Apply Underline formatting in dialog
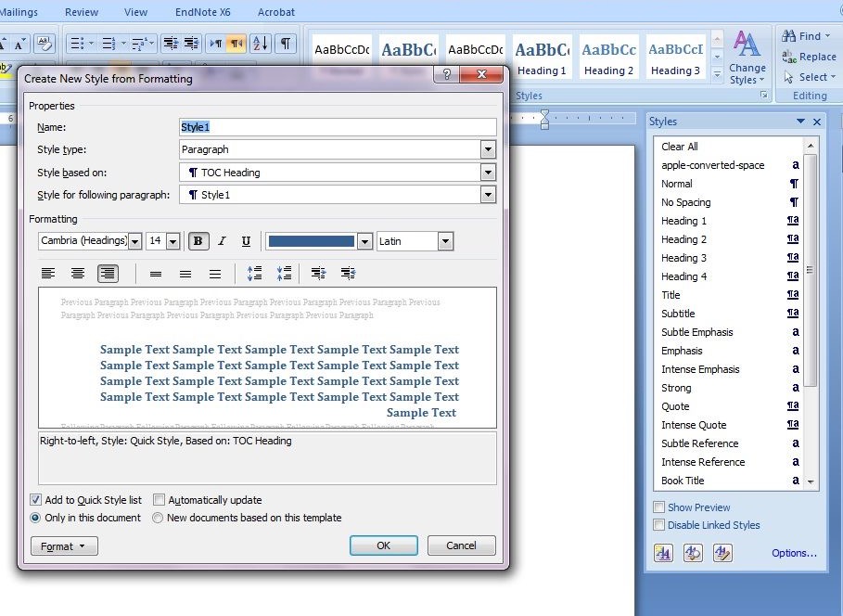The width and height of the screenshot is (843, 616). pos(246,241)
